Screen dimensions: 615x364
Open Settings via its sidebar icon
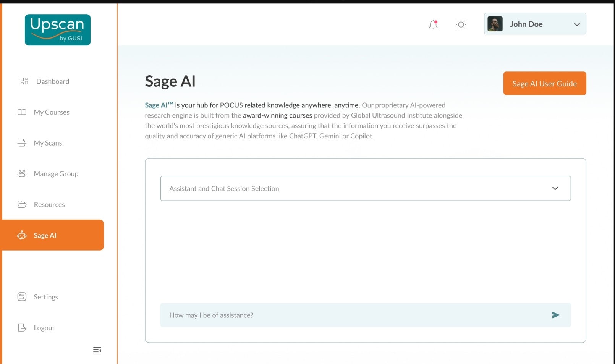(x=22, y=297)
